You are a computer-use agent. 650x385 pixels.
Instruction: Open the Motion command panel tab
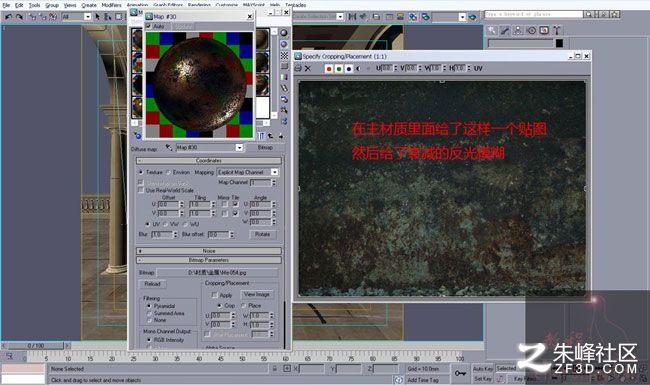tap(531, 30)
